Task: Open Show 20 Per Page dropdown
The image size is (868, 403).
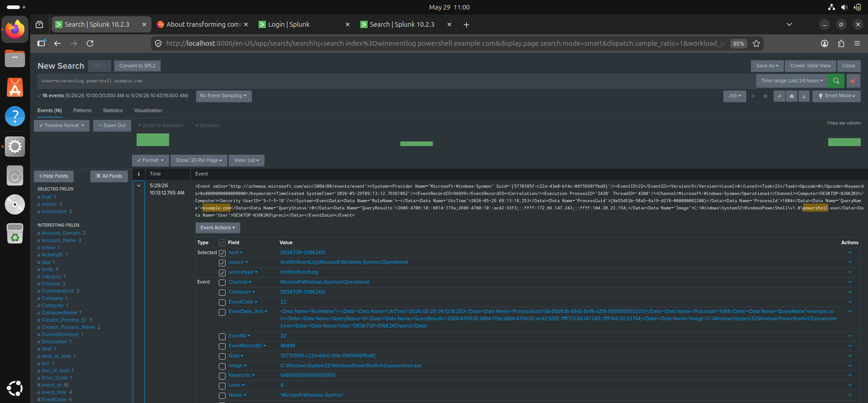Action: [198, 161]
